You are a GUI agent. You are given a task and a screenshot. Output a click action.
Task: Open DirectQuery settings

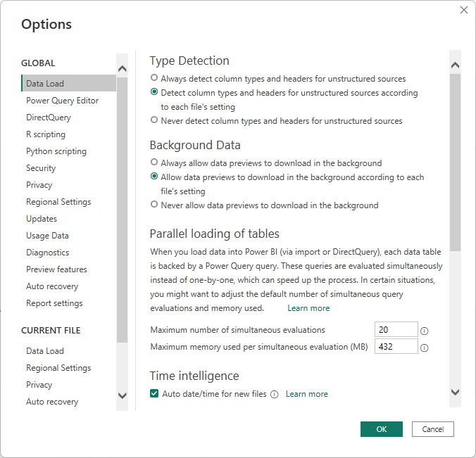[49, 117]
